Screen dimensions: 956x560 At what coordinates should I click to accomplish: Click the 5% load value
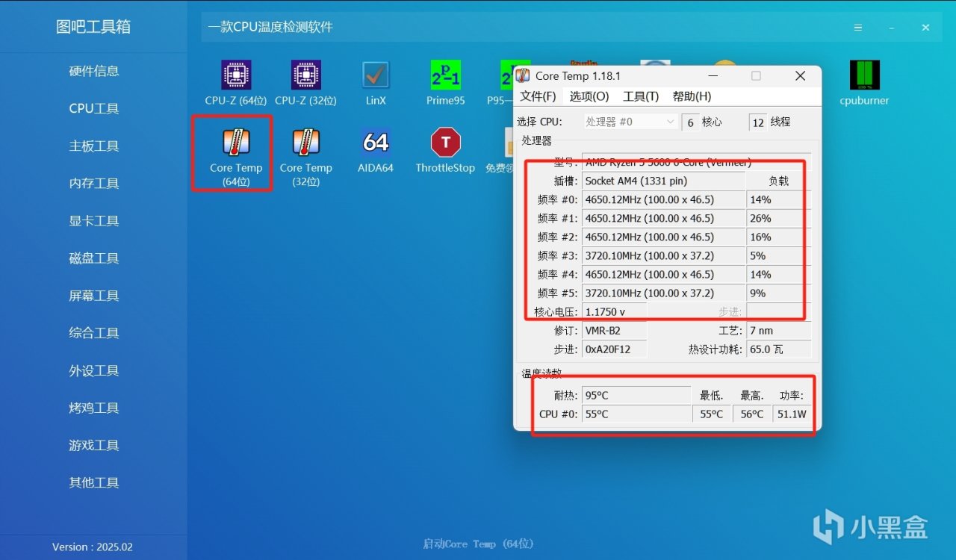[778, 255]
